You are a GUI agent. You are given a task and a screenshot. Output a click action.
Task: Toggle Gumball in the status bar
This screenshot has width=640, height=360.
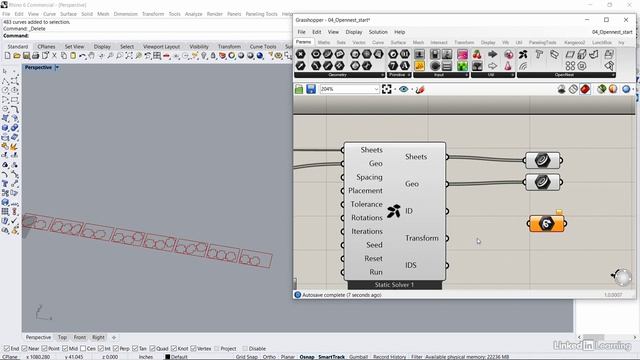pos(358,357)
